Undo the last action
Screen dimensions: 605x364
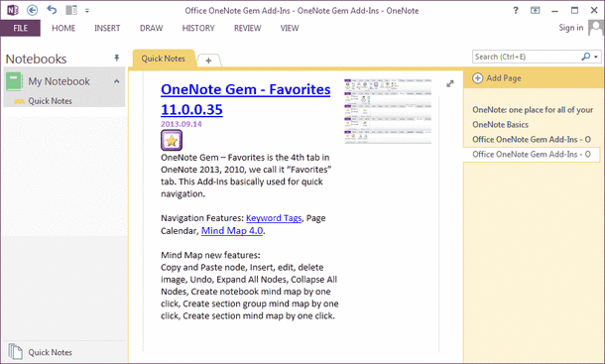click(52, 10)
